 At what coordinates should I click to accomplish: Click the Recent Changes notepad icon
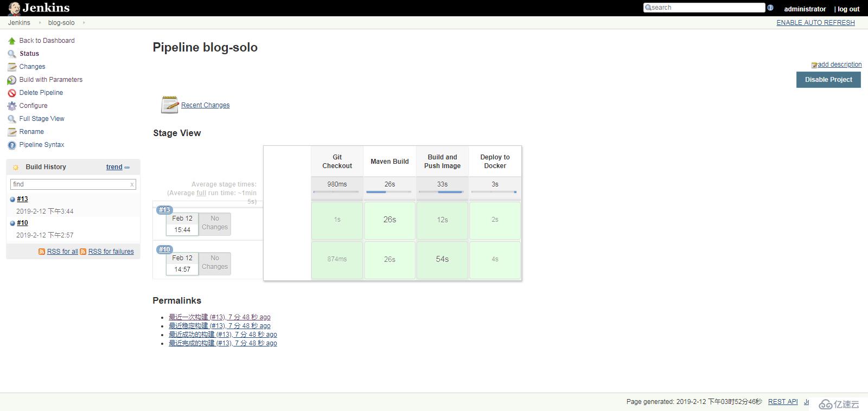(x=170, y=104)
